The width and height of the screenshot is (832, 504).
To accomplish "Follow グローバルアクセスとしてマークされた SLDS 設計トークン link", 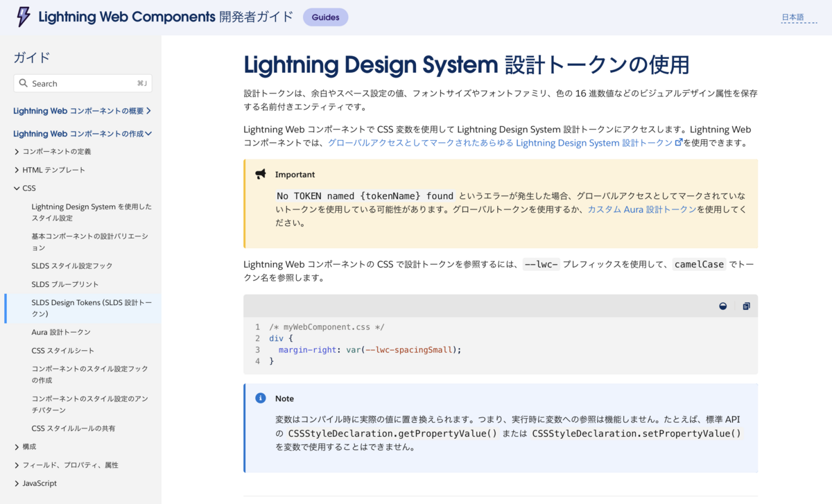I will click(x=501, y=143).
